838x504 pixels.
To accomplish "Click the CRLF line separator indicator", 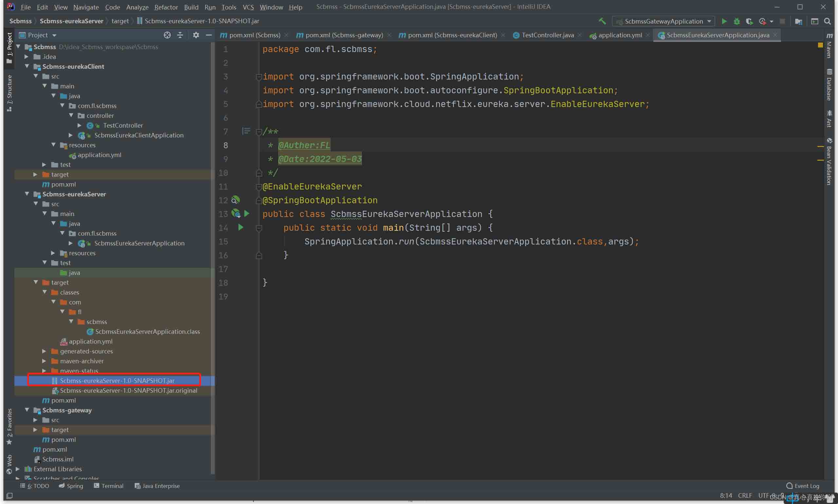I will [745, 495].
